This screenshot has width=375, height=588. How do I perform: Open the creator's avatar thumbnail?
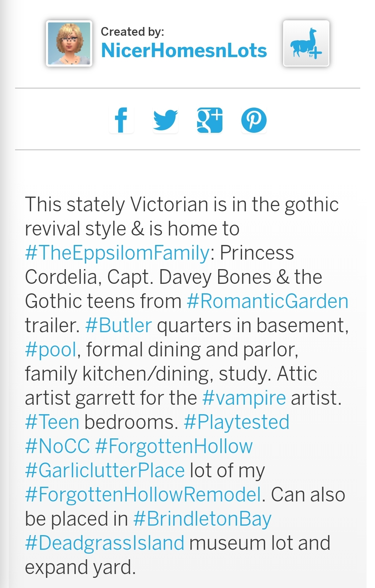(x=69, y=43)
